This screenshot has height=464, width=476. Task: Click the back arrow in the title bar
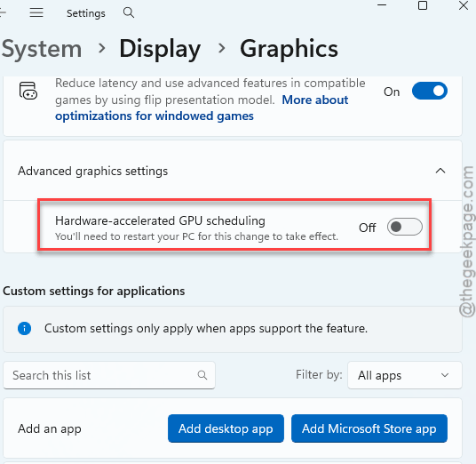[3, 12]
